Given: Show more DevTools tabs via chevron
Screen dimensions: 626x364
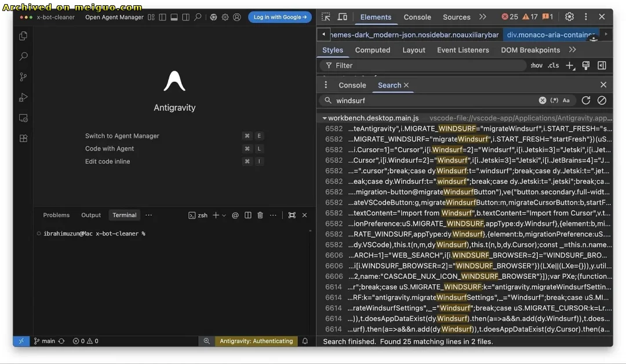Looking at the screenshot, I should tap(483, 17).
